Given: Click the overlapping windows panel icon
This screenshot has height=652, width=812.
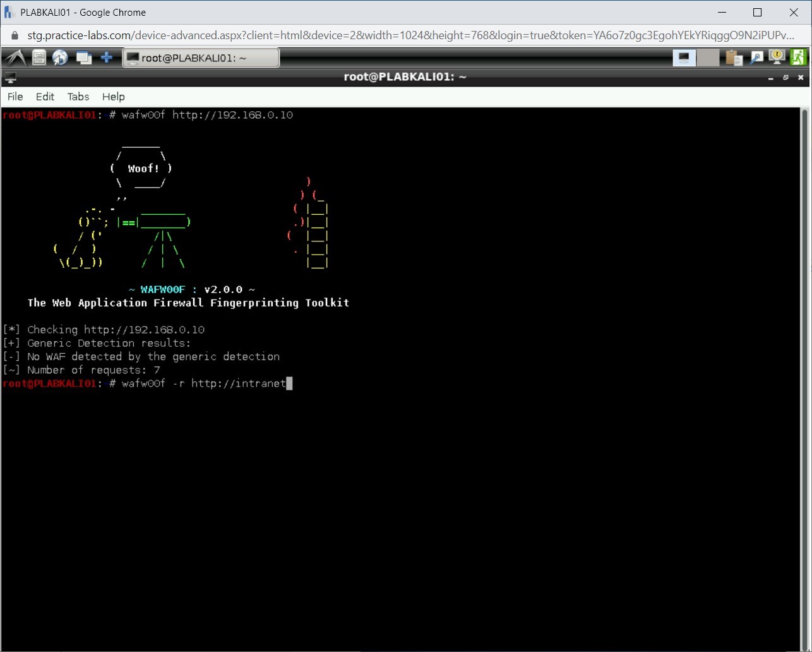Looking at the screenshot, I should tap(83, 58).
